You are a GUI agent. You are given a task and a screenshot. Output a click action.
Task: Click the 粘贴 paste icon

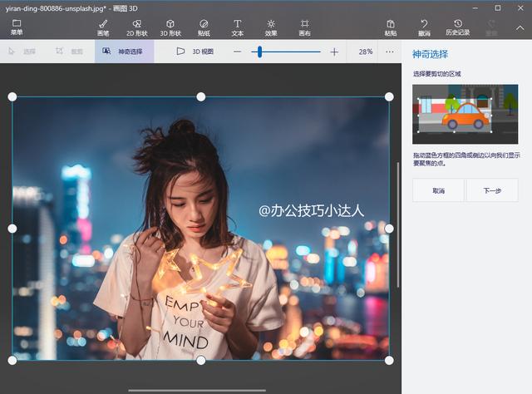[391, 27]
